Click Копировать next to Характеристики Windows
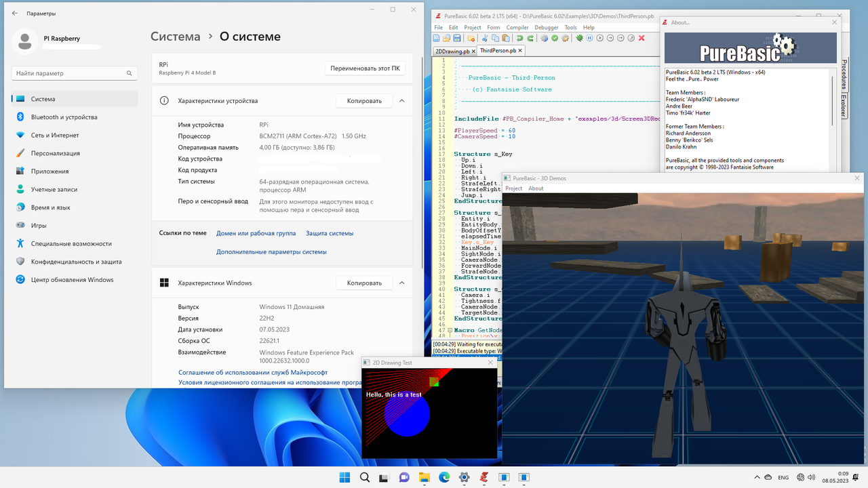 tap(364, 283)
